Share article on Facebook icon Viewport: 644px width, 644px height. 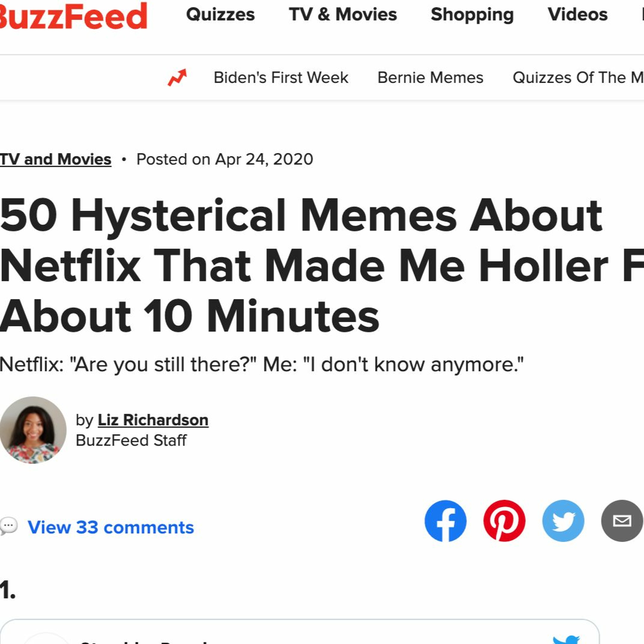pyautogui.click(x=445, y=521)
